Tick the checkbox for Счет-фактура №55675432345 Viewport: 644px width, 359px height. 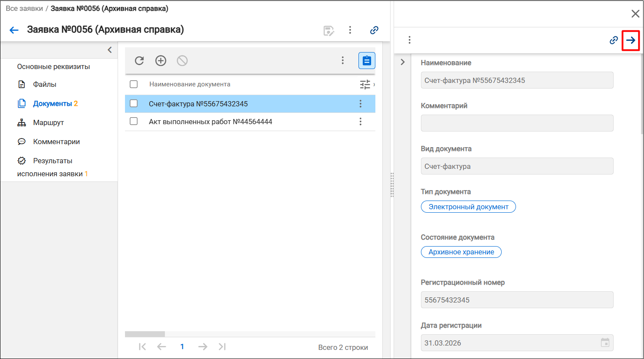[134, 103]
